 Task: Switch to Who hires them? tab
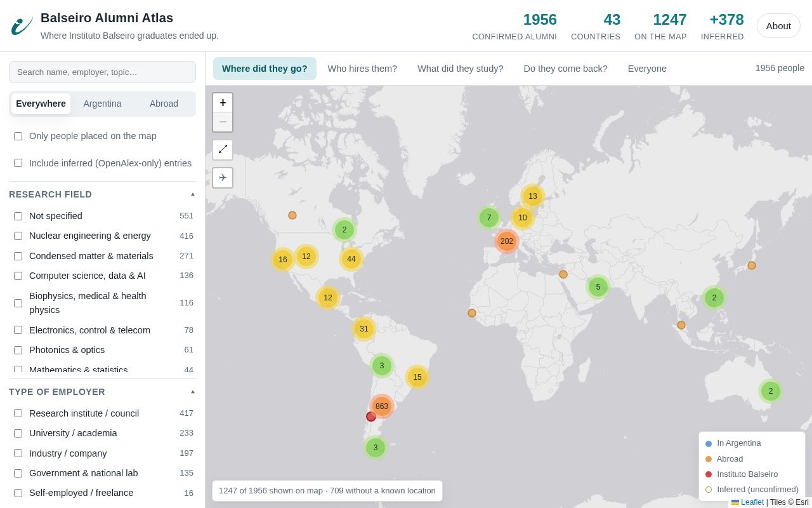(362, 69)
